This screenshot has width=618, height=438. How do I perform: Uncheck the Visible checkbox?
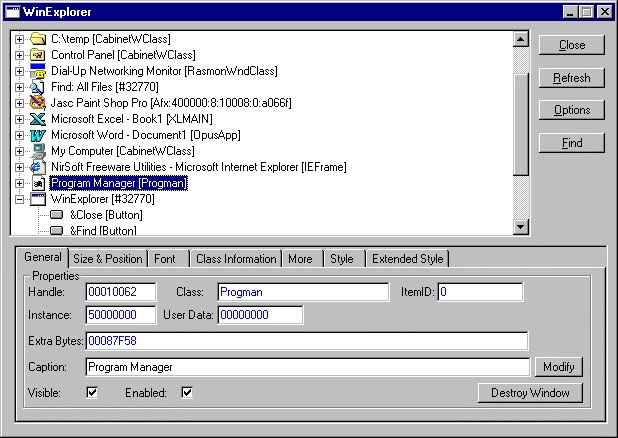point(92,393)
